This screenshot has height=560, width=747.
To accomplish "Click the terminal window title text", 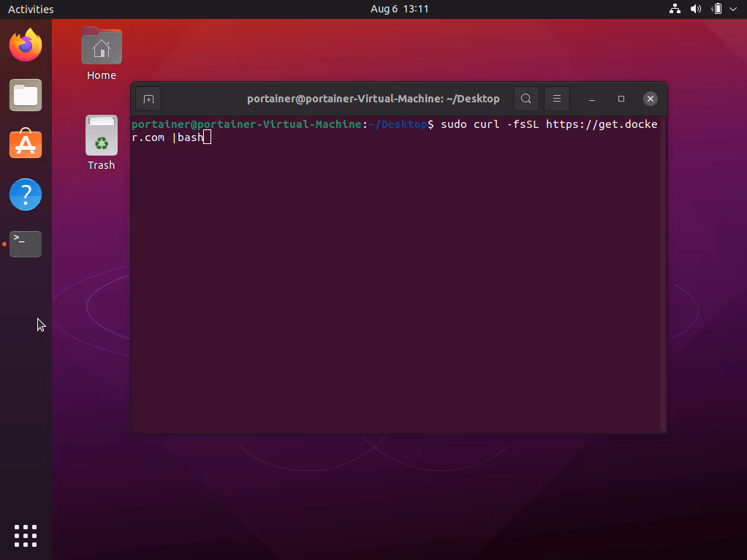I will [373, 99].
